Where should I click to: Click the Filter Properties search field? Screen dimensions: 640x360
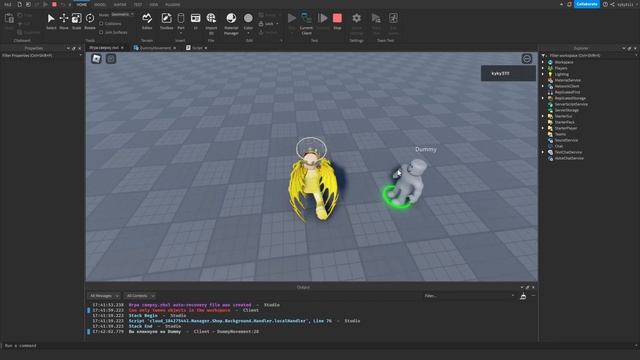(41, 56)
